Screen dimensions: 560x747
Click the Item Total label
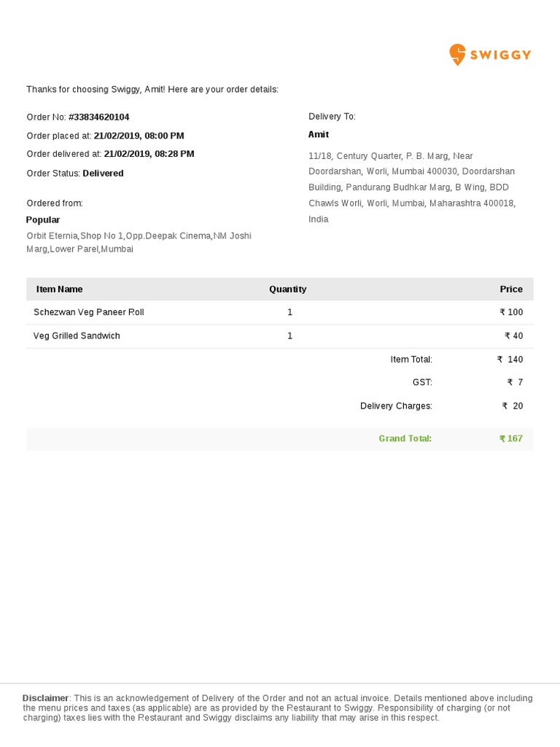click(x=411, y=359)
